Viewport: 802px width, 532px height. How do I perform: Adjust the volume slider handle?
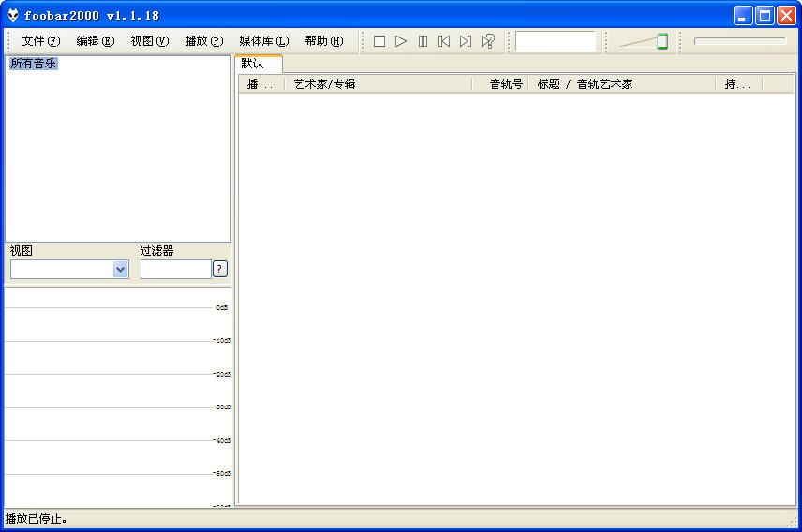662,41
